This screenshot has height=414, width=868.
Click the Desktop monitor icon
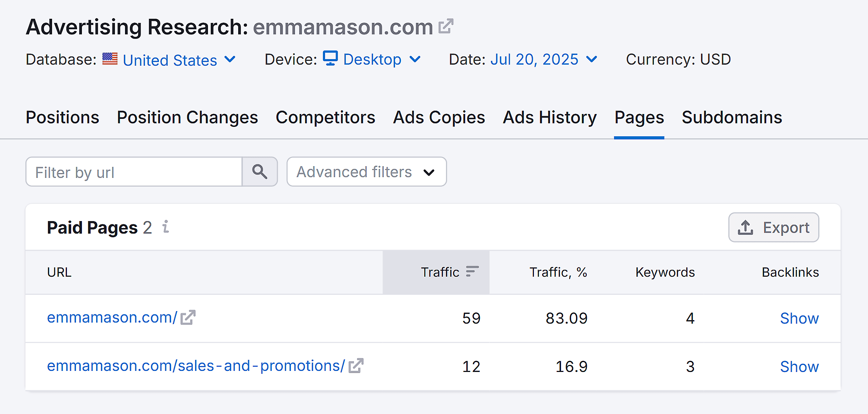330,58
